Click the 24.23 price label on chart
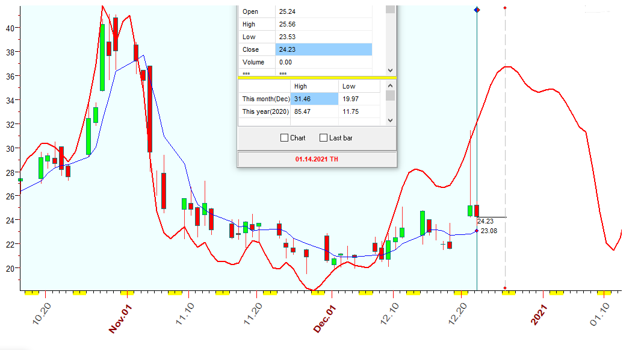 click(x=485, y=221)
